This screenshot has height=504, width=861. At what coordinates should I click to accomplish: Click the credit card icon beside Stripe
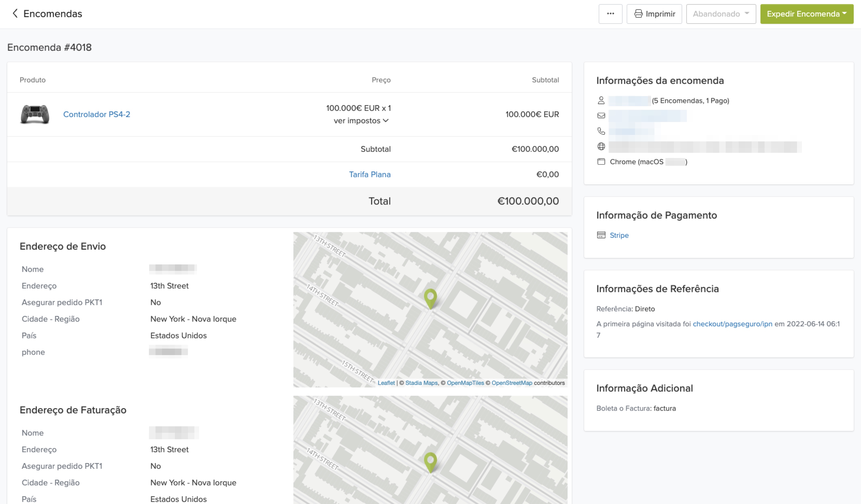601,235
